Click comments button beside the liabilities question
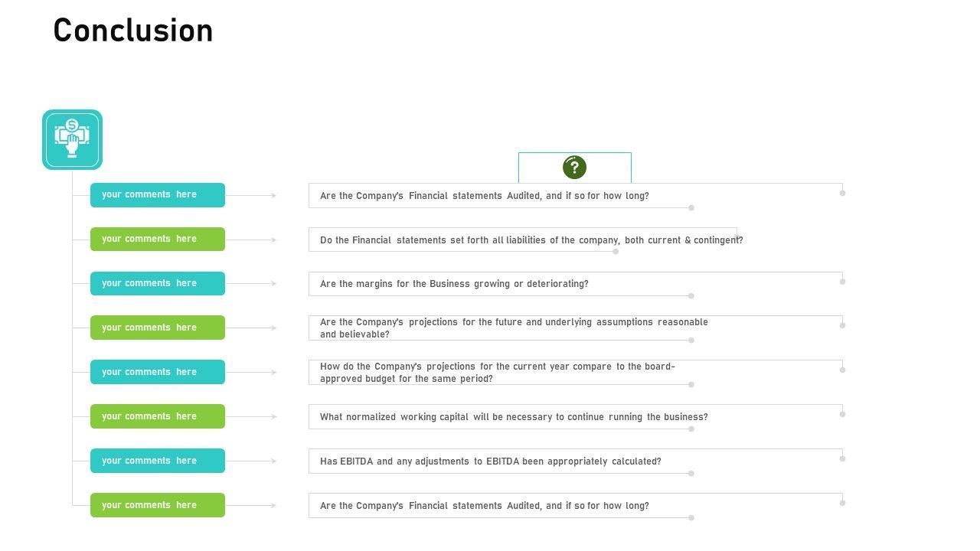980x551 pixels. point(157,240)
